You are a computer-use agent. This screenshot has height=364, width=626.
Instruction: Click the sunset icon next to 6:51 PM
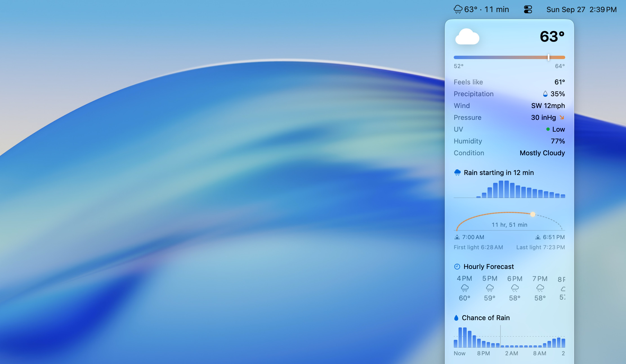pyautogui.click(x=538, y=237)
